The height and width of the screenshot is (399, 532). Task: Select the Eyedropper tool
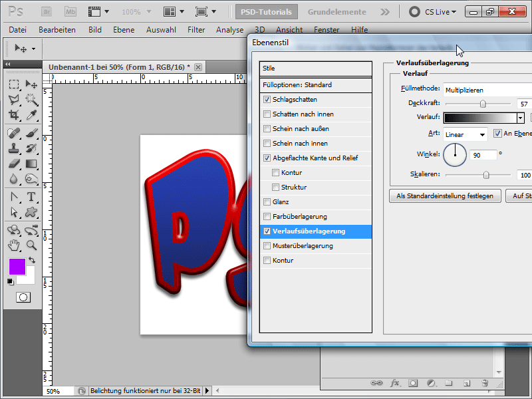pyautogui.click(x=31, y=114)
